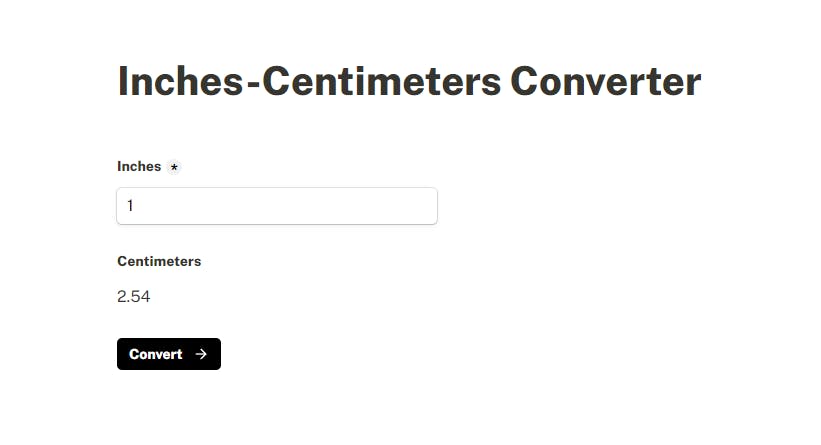821x445 pixels.
Task: Click the word Inches in the title
Action: [x=181, y=81]
